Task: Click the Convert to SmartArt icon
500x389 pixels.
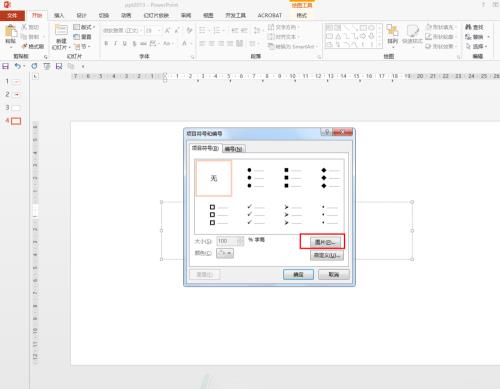Action: coord(271,46)
